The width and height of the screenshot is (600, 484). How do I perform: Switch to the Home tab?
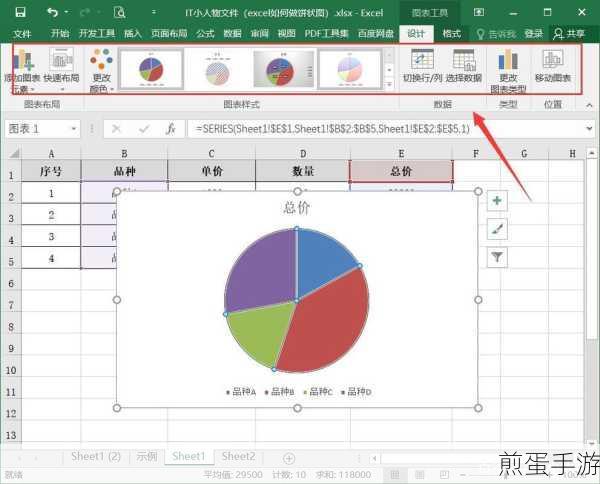click(60, 34)
